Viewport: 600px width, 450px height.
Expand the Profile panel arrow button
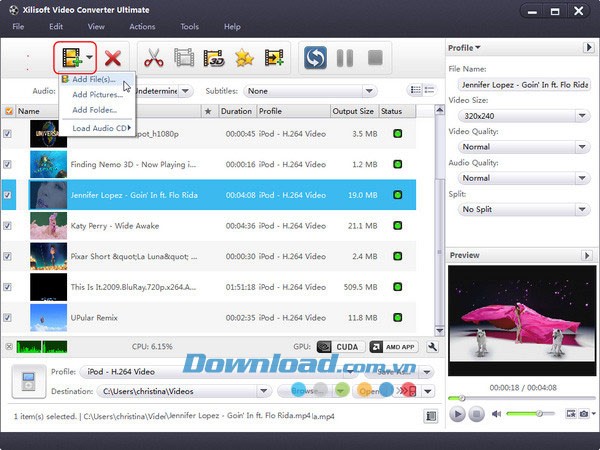coord(589,48)
